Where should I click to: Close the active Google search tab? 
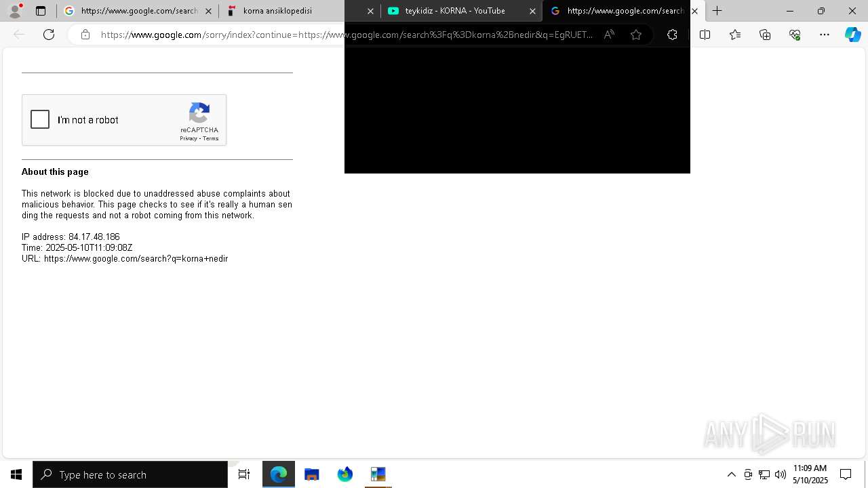point(694,11)
